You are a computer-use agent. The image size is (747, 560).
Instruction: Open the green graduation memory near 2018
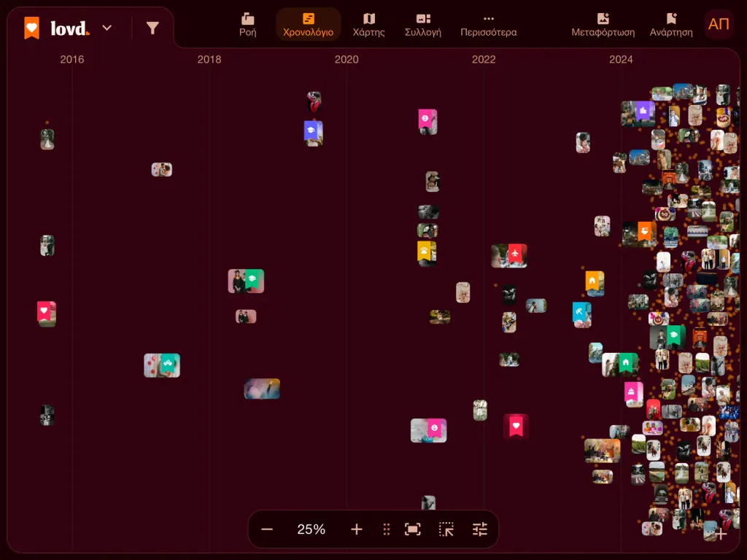(x=246, y=281)
